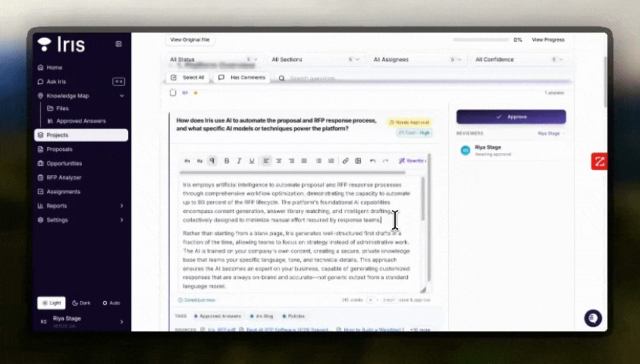
Task: Click the red side widget icon
Action: pos(599,162)
